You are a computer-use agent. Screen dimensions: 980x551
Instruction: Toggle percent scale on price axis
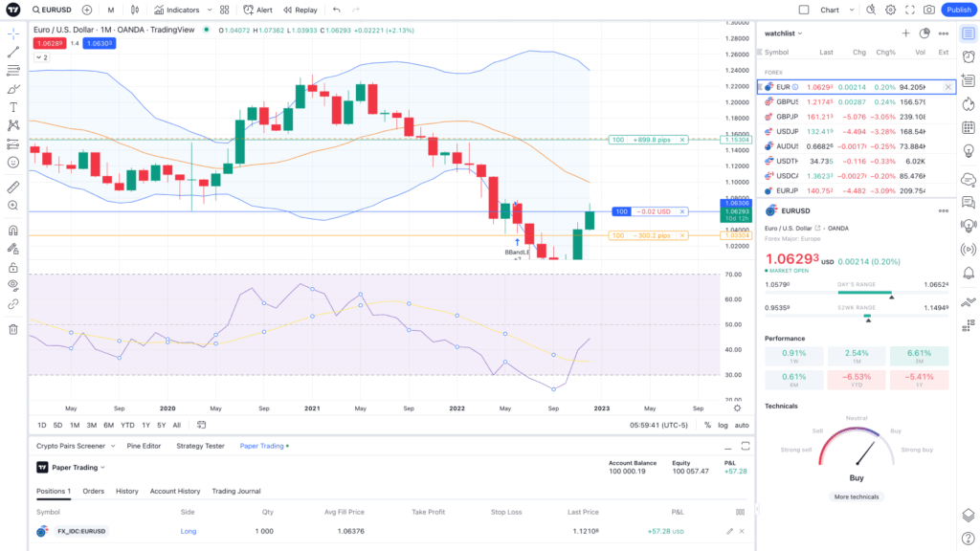(707, 425)
